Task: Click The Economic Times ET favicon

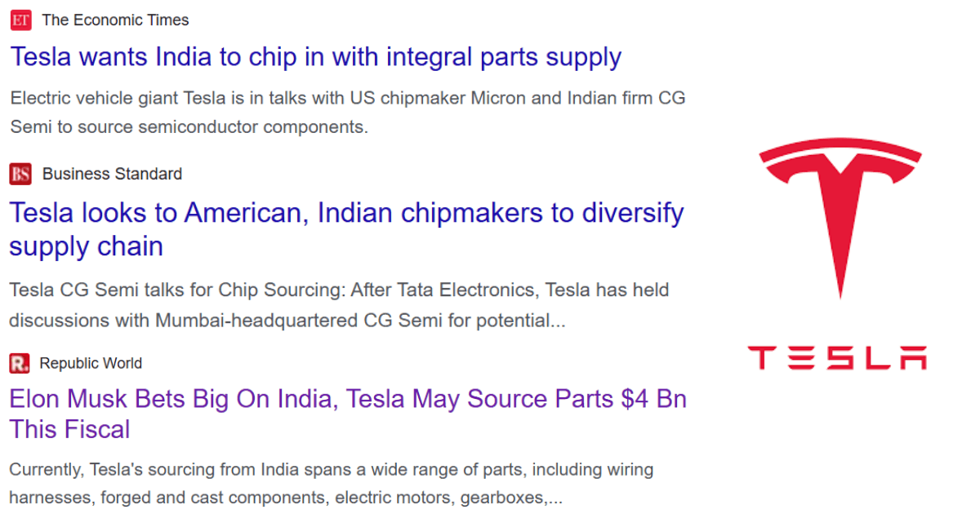Action: (x=21, y=20)
